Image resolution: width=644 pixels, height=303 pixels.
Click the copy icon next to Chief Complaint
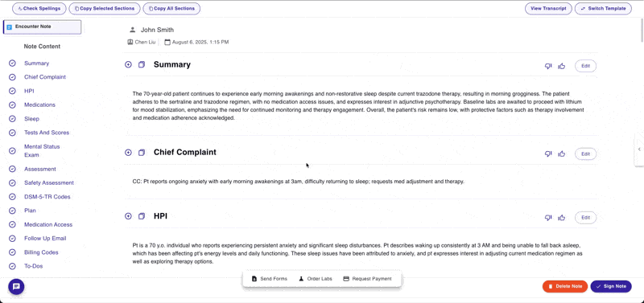[x=142, y=153]
